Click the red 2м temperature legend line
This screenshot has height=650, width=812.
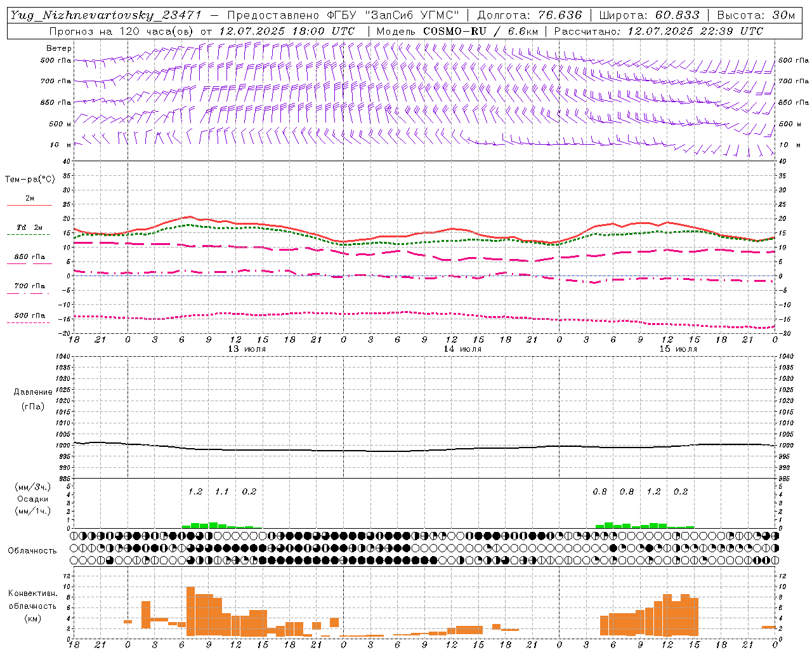29,206
